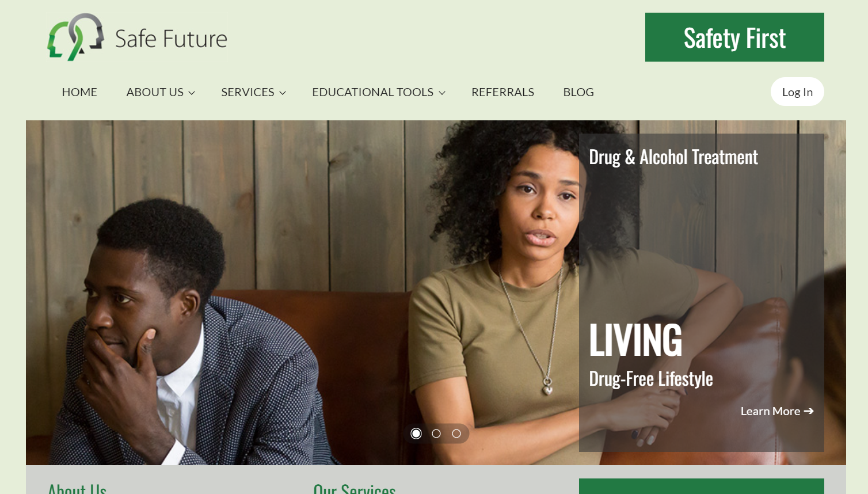Expand the About Us dropdown chevron
The width and height of the screenshot is (868, 494).
tap(192, 93)
